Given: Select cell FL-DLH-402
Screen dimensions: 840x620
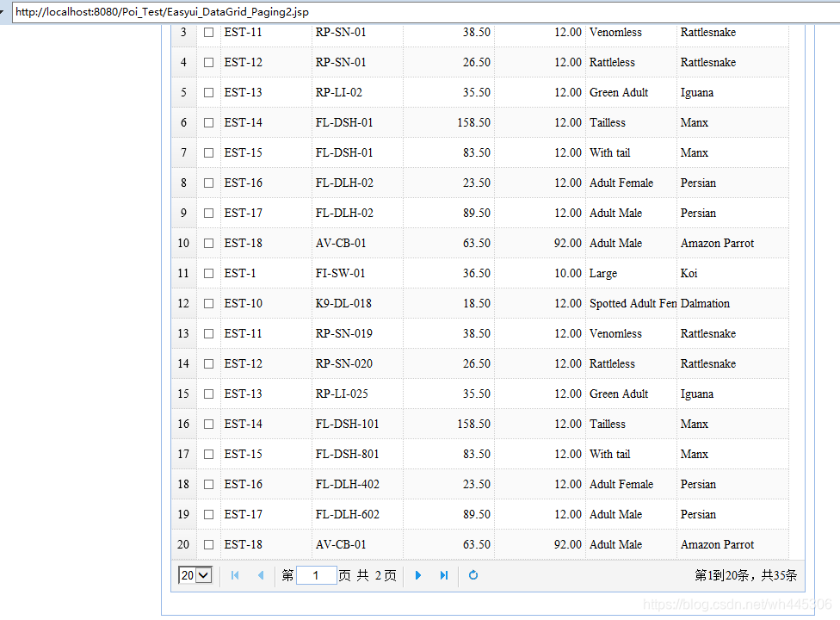Looking at the screenshot, I should (357, 485).
